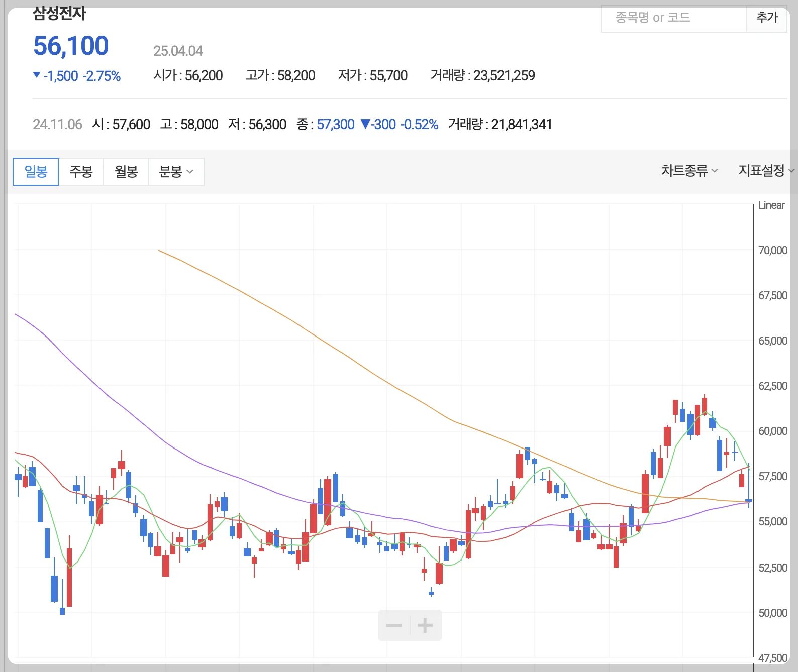The image size is (798, 672).
Task: Click the 67,500 price axis label
Action: 773,296
